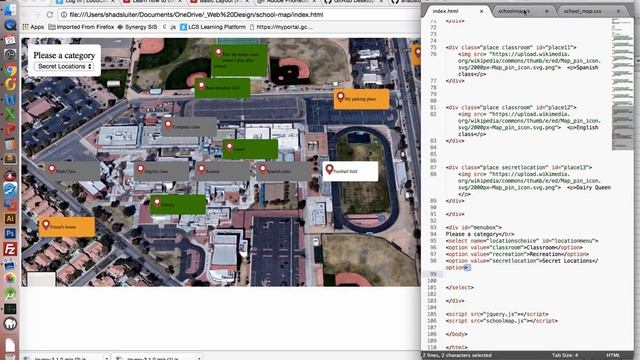Viewport: 640px width, 360px height.
Task: Switch to the schoolmap.js tab
Action: click(513, 11)
